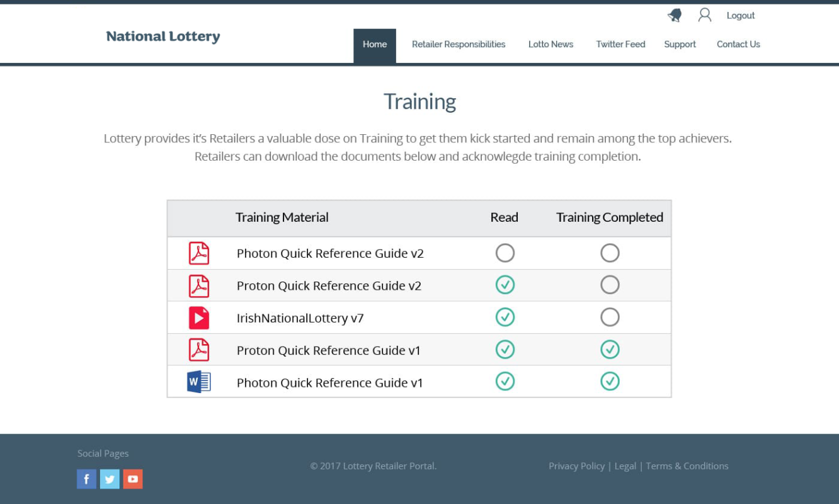Visit the YouTube social page

tap(133, 479)
